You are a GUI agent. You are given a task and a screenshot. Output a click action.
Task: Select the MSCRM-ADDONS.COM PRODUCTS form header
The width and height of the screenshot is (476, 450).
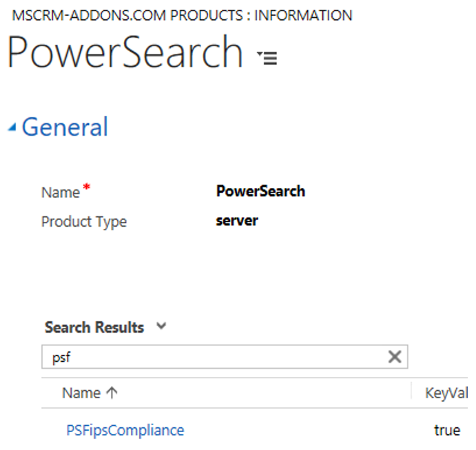(x=182, y=15)
